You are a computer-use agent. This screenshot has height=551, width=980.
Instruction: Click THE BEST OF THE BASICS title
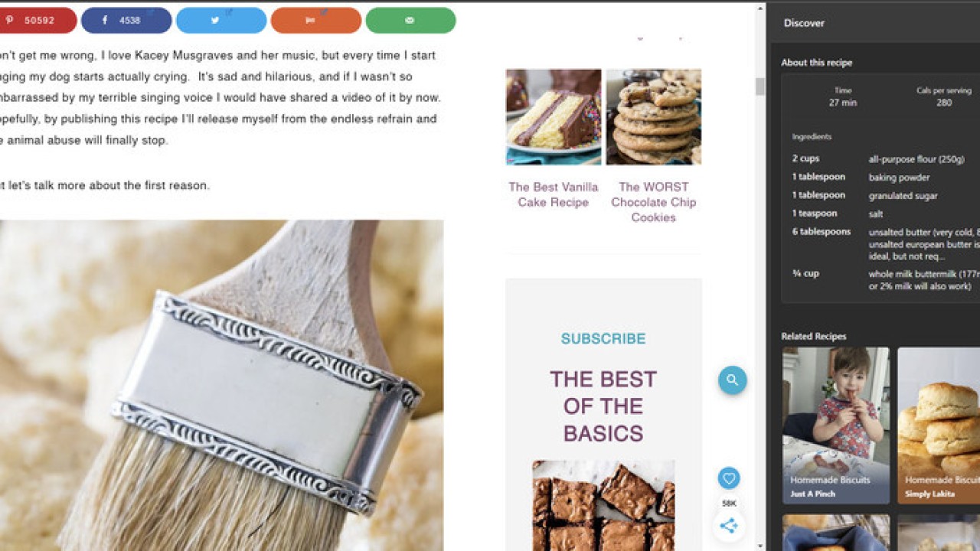pos(603,406)
